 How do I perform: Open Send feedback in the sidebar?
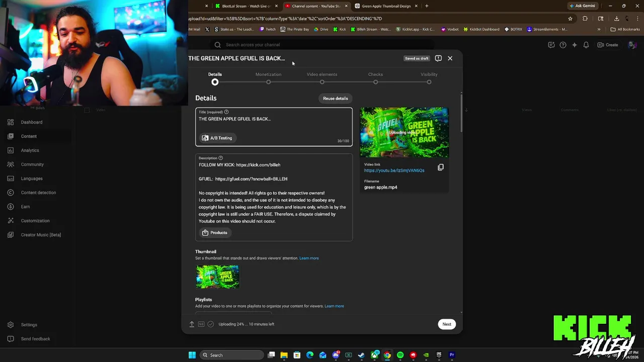click(x=35, y=339)
